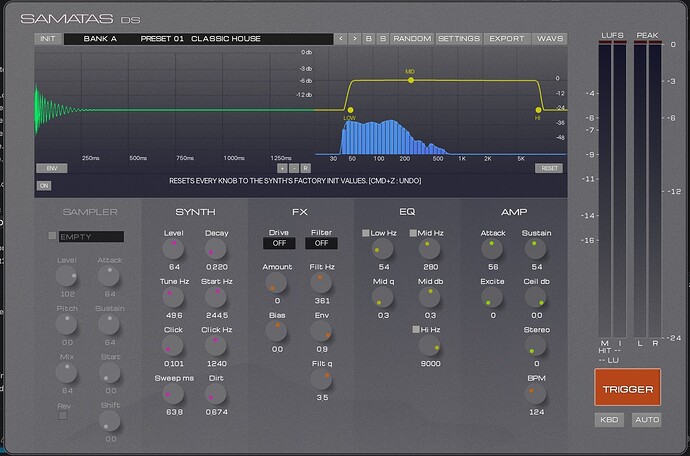Click the EQ Mid Hz knob
Viewport: 690px width, 456px height.
pyautogui.click(x=429, y=249)
